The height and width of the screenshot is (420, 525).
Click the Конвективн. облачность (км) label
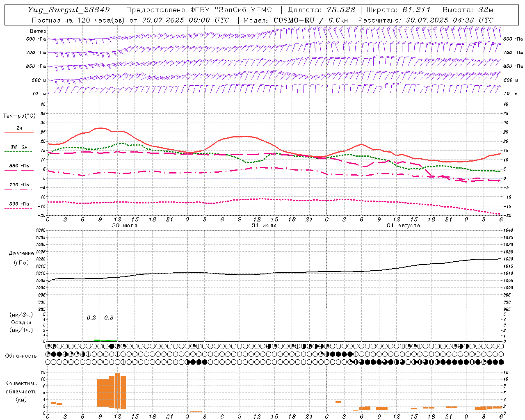click(21, 391)
